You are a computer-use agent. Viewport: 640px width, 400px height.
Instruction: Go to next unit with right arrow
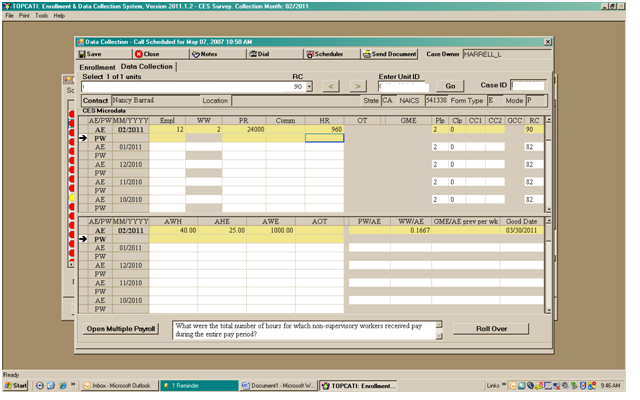(358, 86)
